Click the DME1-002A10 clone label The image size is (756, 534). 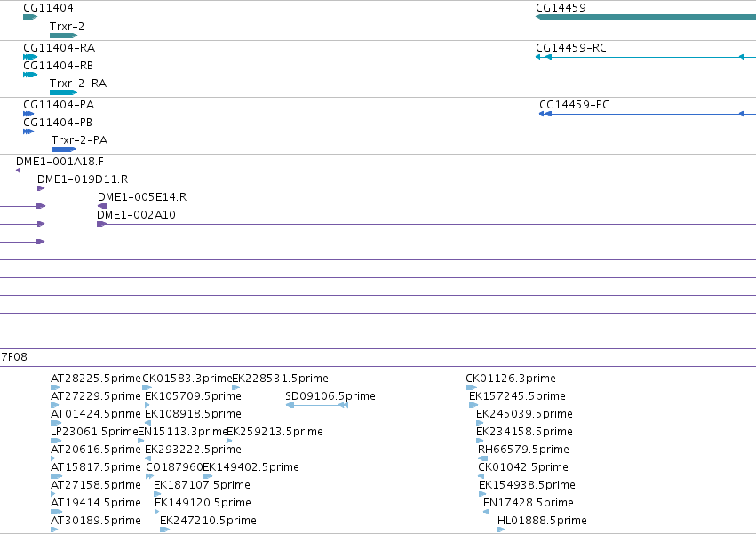point(136,215)
